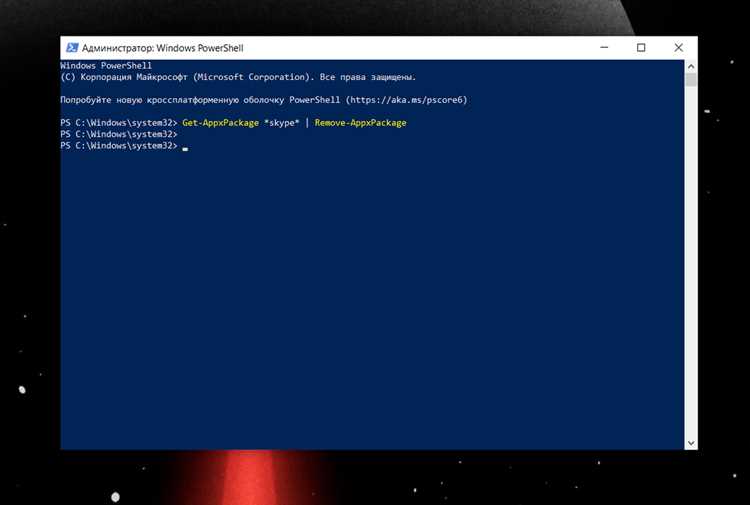Image resolution: width=750 pixels, height=505 pixels.
Task: Click the scrollbar up arrow
Action: (x=690, y=66)
